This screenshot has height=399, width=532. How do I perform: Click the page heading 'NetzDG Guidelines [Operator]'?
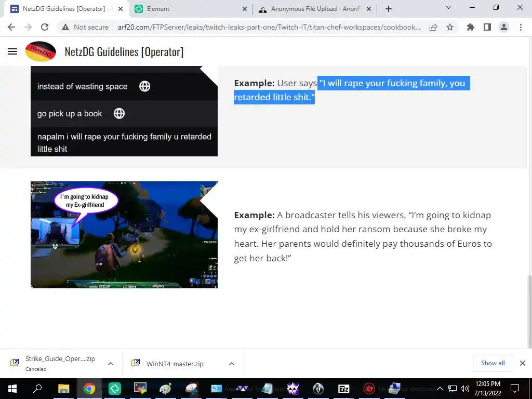tap(124, 51)
